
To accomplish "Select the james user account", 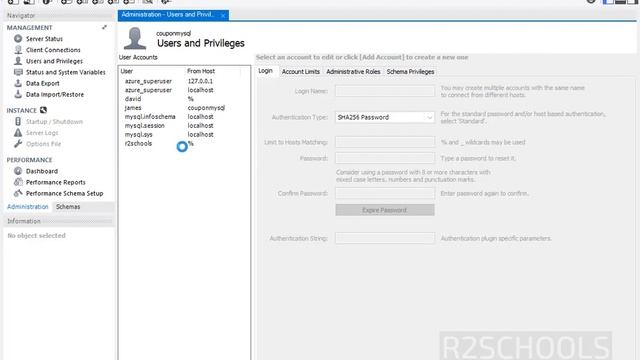I will coord(184,108).
